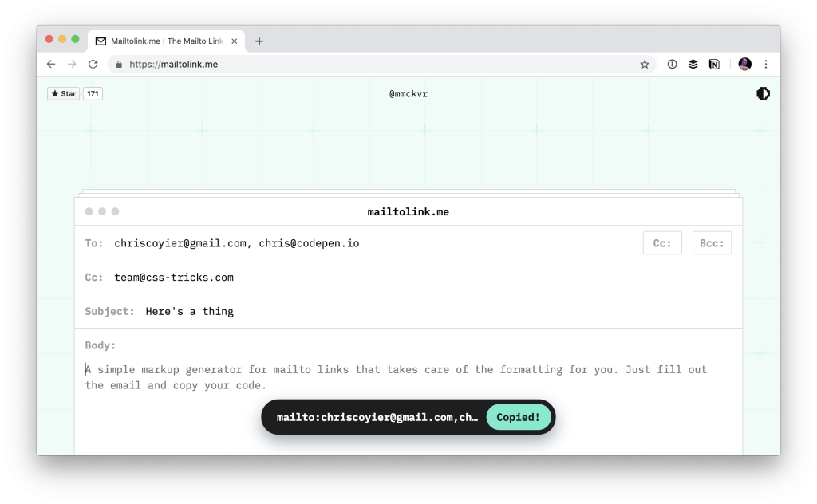Click the Cc address team@css-tricks.com
Screen dimensions: 817x504
[x=174, y=277]
